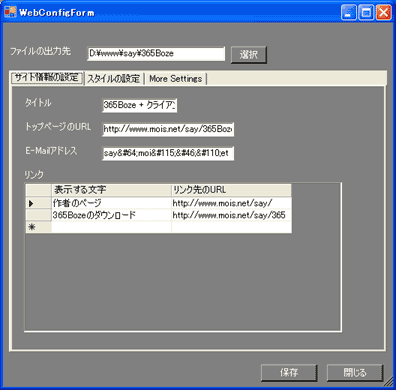This screenshot has width=396, height=390.
Task: Click the リンク先のURL column header
Action: [231, 190]
